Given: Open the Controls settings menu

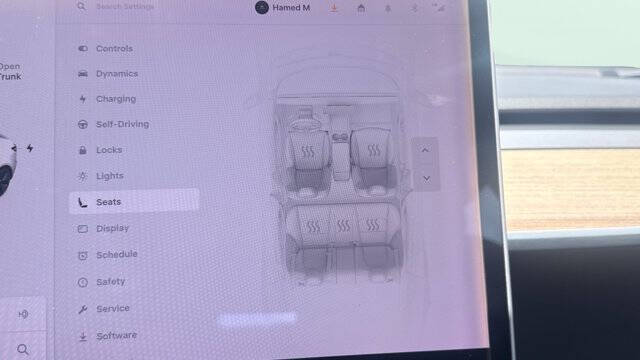Looking at the screenshot, I should 105,49.
